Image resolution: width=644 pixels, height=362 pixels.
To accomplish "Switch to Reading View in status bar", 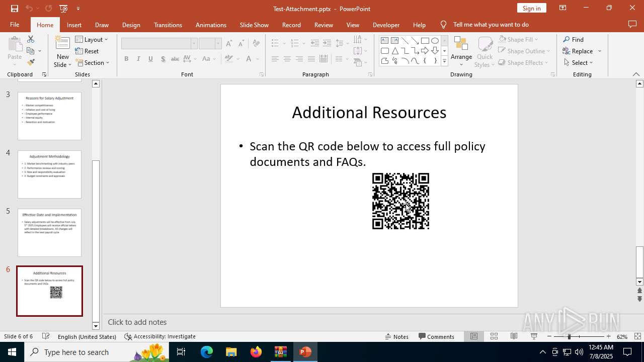I will tap(514, 336).
